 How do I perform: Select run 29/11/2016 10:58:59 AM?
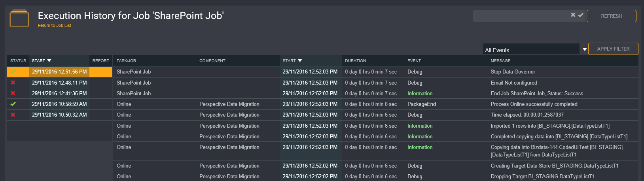59,104
